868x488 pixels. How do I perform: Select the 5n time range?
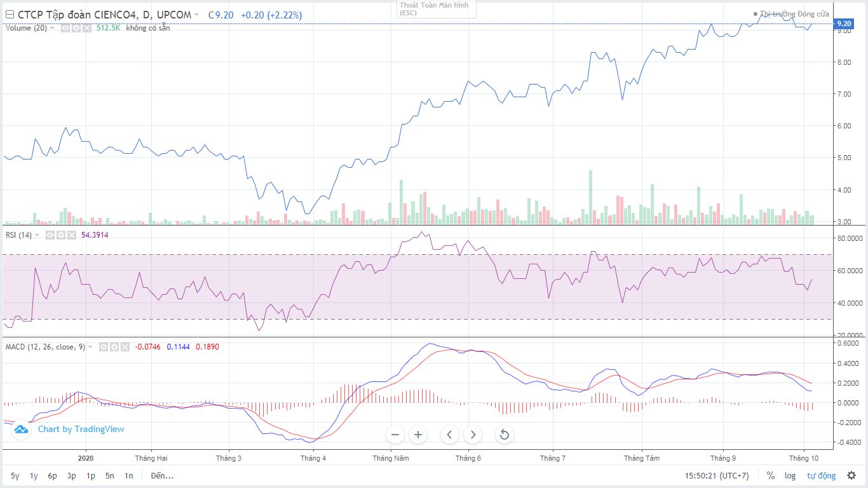coord(110,475)
